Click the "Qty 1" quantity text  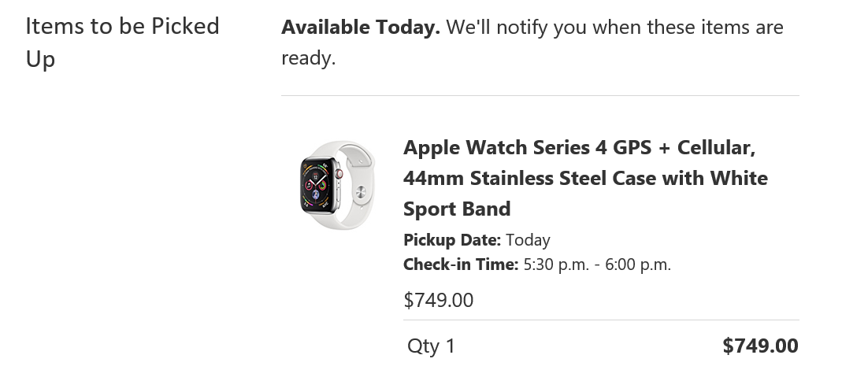[431, 346]
